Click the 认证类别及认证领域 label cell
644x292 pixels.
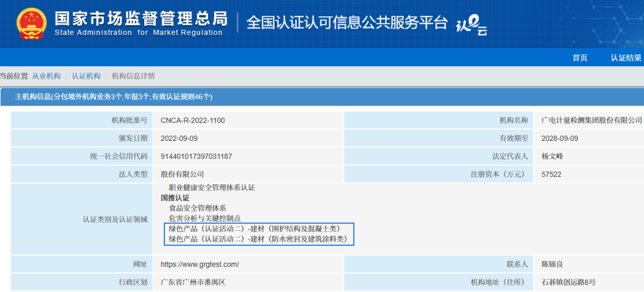coord(81,219)
